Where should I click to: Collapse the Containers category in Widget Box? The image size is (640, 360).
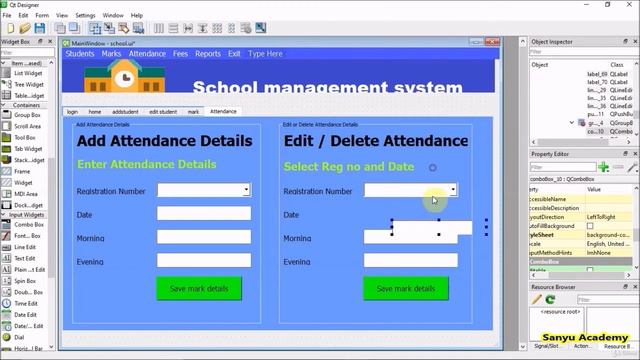pyautogui.click(x=3, y=105)
